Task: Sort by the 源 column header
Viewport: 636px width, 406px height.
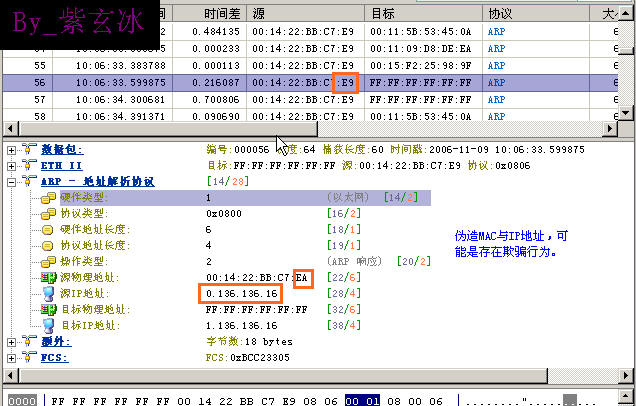Action: click(305, 14)
